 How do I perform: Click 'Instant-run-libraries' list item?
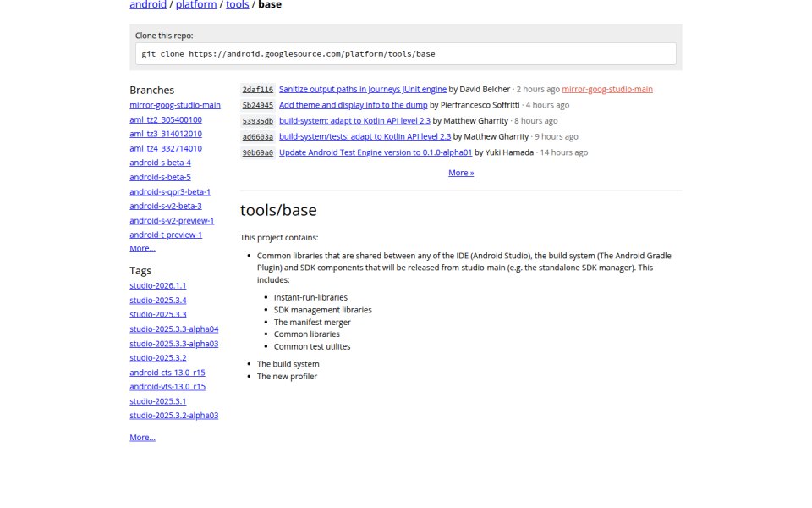(310, 297)
